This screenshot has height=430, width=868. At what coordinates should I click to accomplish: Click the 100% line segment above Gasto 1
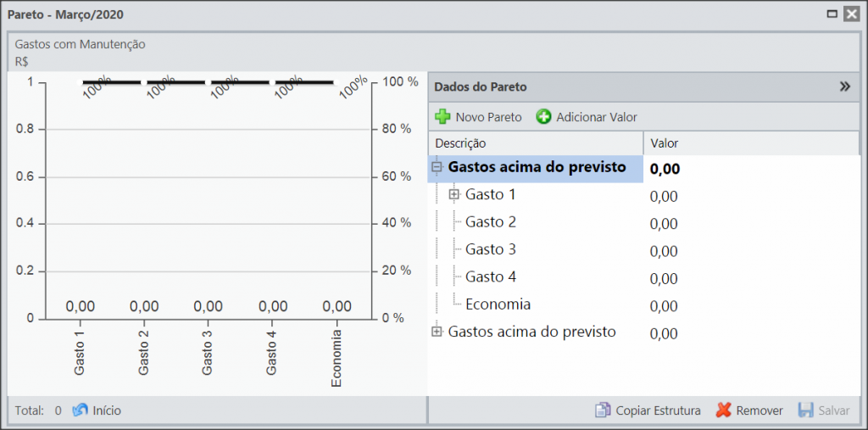point(112,82)
